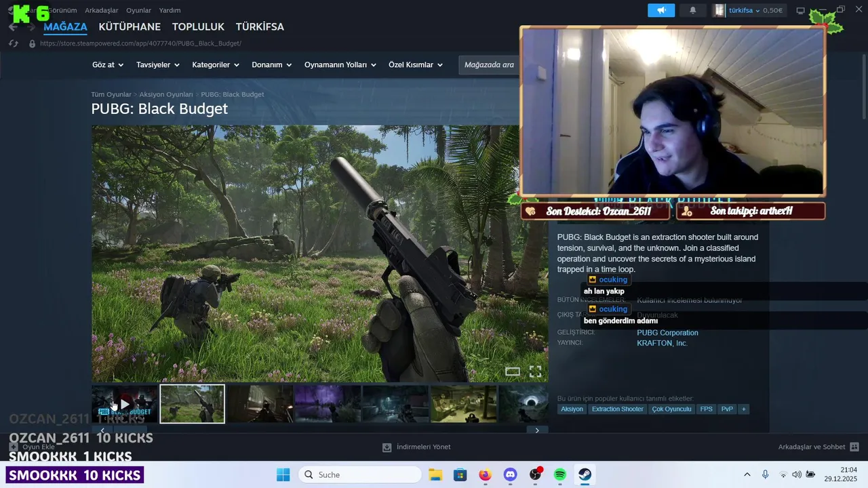The width and height of the screenshot is (868, 488).
Task: Open the notifications bell
Action: click(692, 10)
